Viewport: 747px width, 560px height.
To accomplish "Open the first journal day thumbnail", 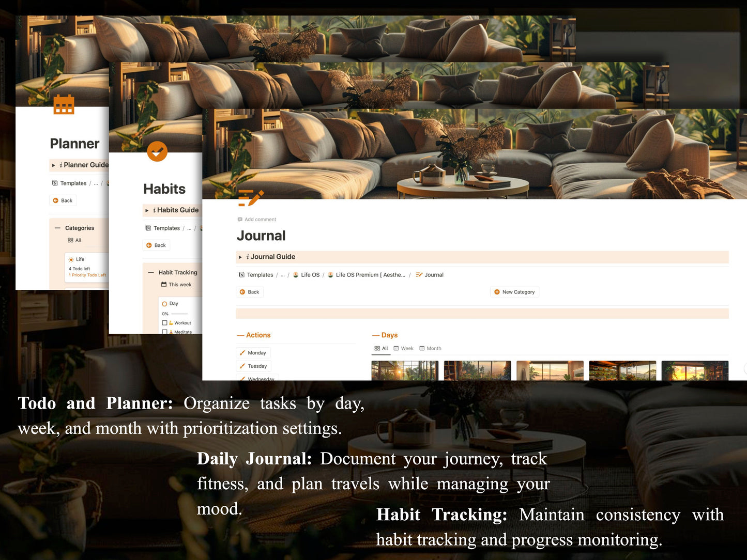I will tap(405, 370).
